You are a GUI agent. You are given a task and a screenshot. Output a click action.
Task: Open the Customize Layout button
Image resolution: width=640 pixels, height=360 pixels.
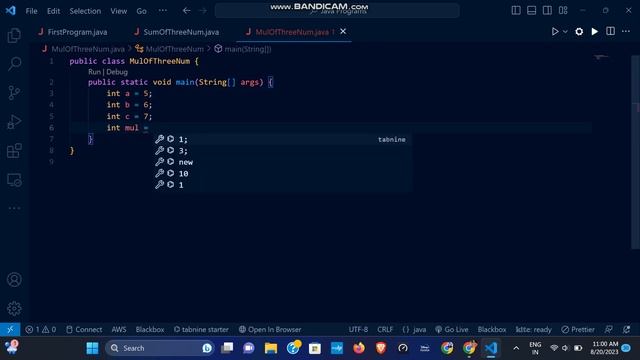tap(563, 11)
